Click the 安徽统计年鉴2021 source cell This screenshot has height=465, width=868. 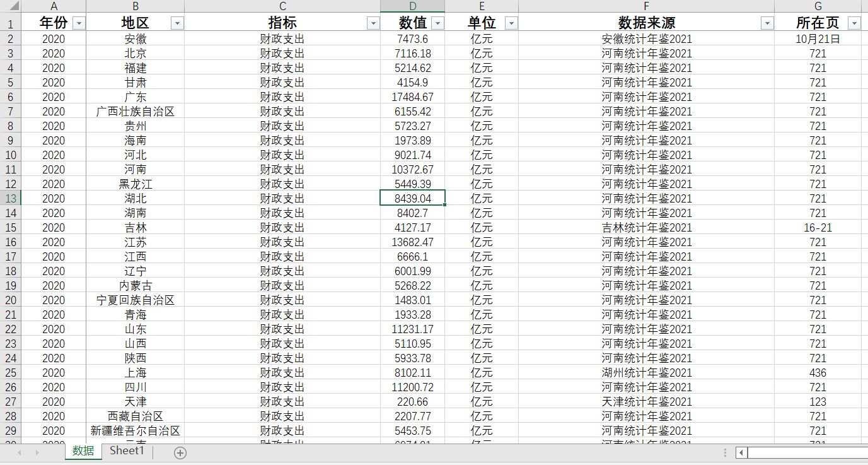click(x=647, y=38)
